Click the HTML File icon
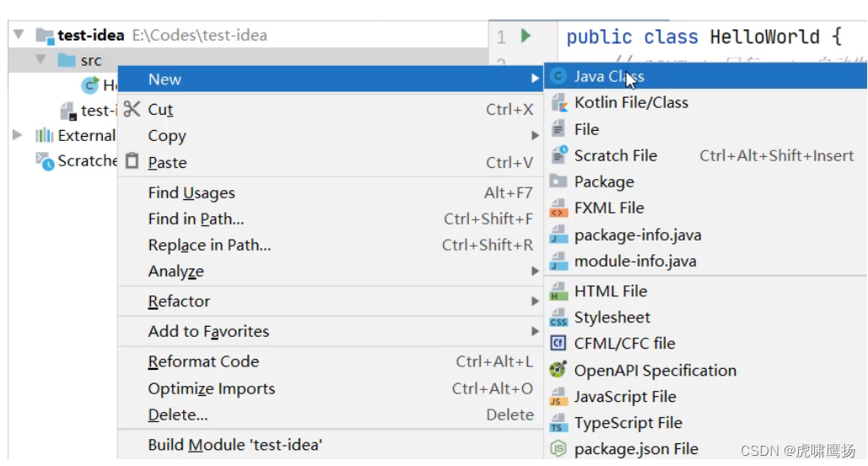 (558, 291)
